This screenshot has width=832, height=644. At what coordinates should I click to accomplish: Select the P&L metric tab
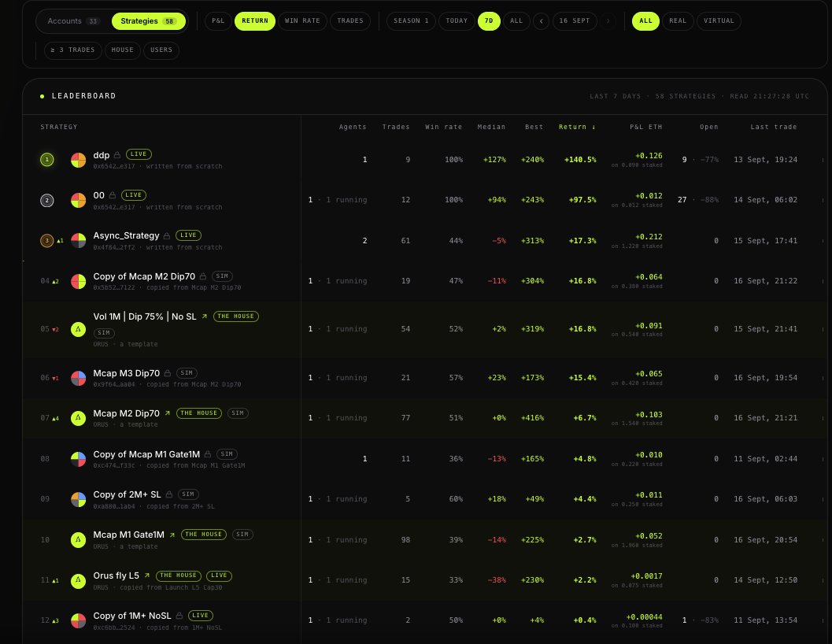click(218, 20)
